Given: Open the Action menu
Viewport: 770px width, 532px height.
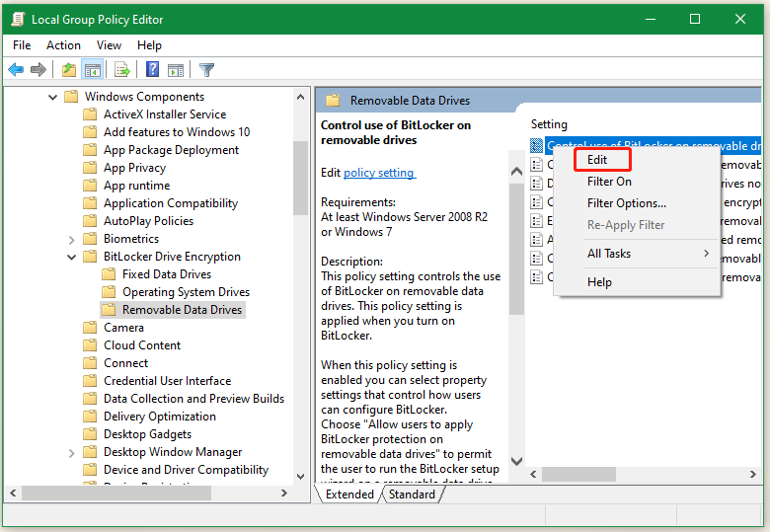Looking at the screenshot, I should [63, 45].
